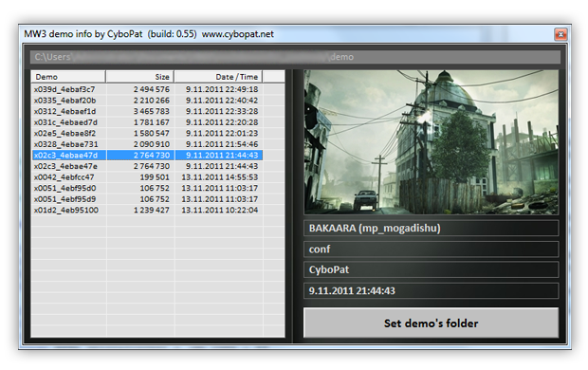588x370 pixels.
Task: Click date 13.11.2011 14:55:53
Action: (220, 177)
